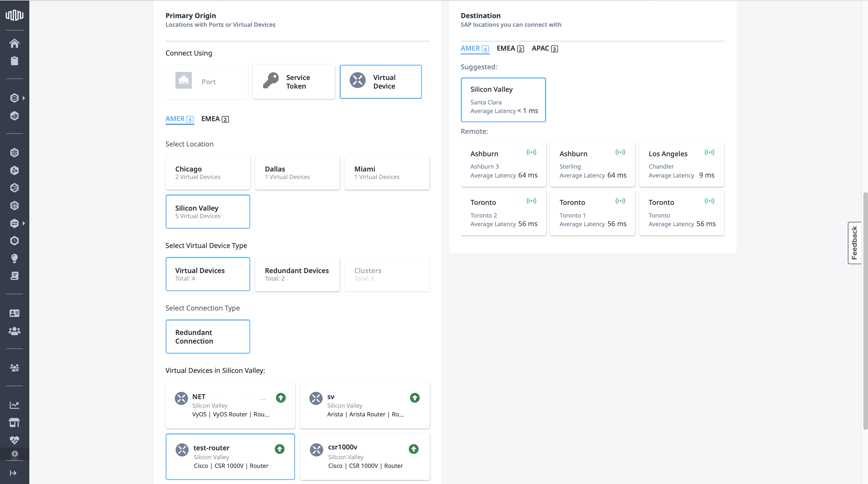Viewport: 868px width, 484px height.
Task: Click the marketplace store icon in sidebar
Action: pos(14,422)
